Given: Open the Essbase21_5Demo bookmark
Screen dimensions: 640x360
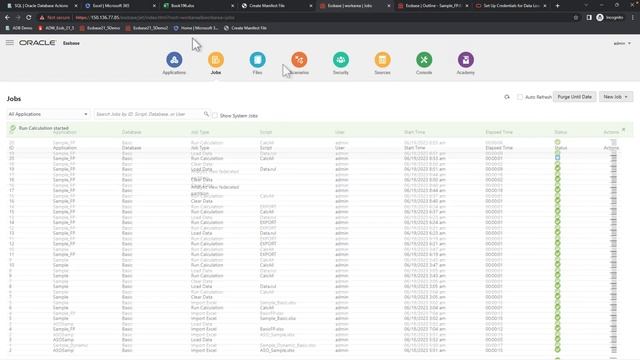Looking at the screenshot, I should pos(100,28).
